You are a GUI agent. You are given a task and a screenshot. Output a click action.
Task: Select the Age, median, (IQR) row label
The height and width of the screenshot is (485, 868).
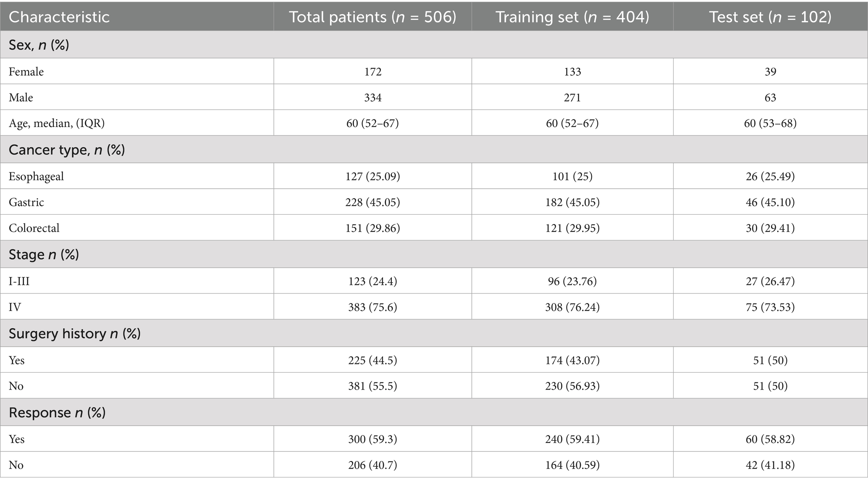(x=57, y=123)
